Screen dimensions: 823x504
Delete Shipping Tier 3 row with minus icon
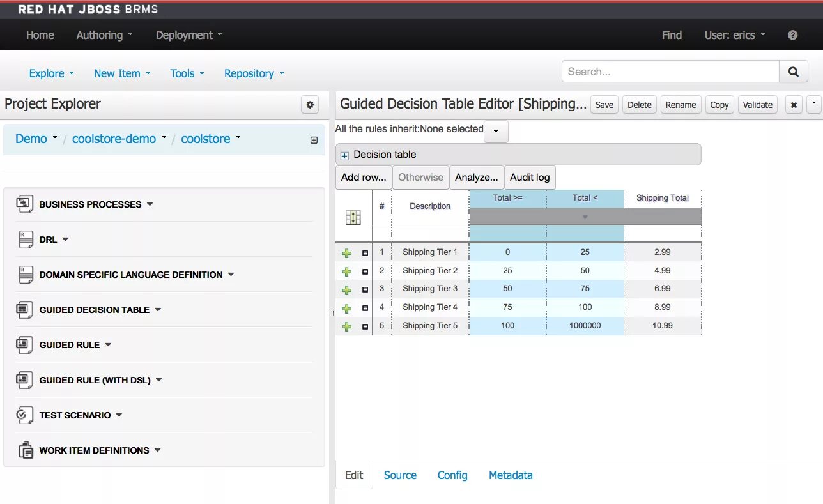365,290
